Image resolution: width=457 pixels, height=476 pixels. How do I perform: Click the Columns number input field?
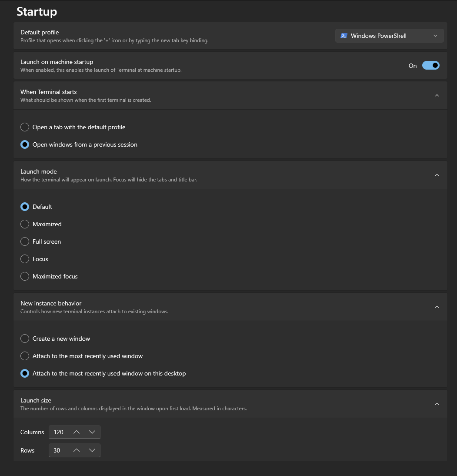pos(59,432)
